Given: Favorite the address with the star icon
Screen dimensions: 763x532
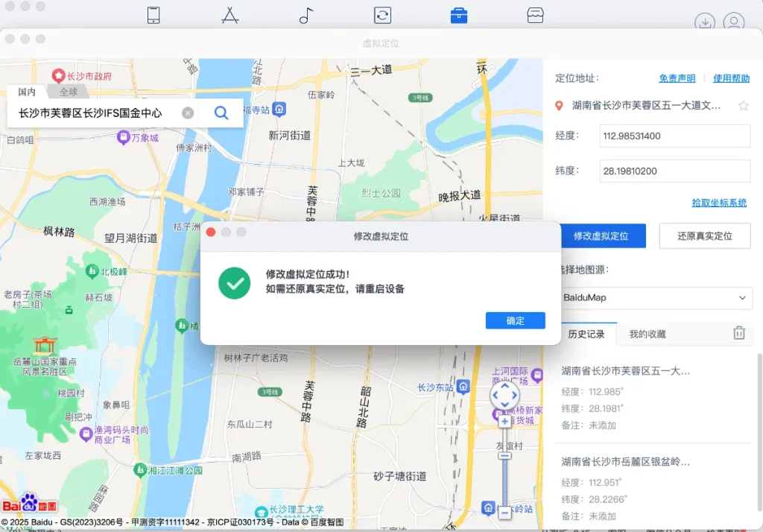Looking at the screenshot, I should 743,106.
